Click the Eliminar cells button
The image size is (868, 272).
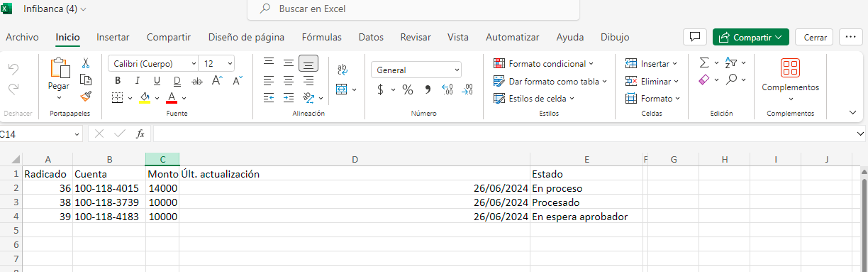(x=652, y=81)
